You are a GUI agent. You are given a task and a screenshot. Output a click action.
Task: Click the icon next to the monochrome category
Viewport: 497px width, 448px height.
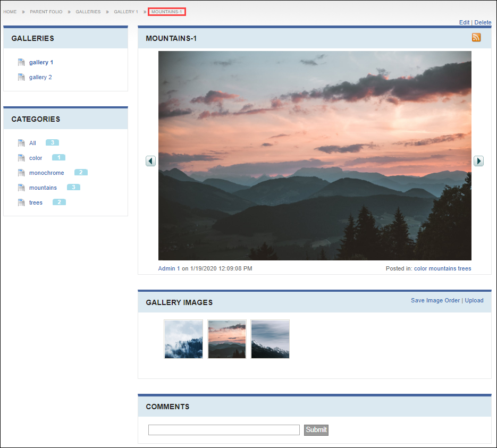pos(21,172)
